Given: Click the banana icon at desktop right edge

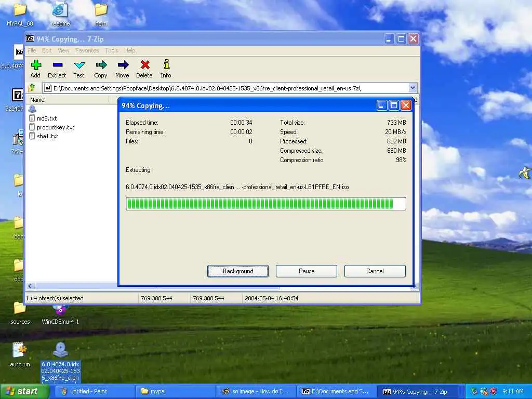Looking at the screenshot, I should (525, 172).
